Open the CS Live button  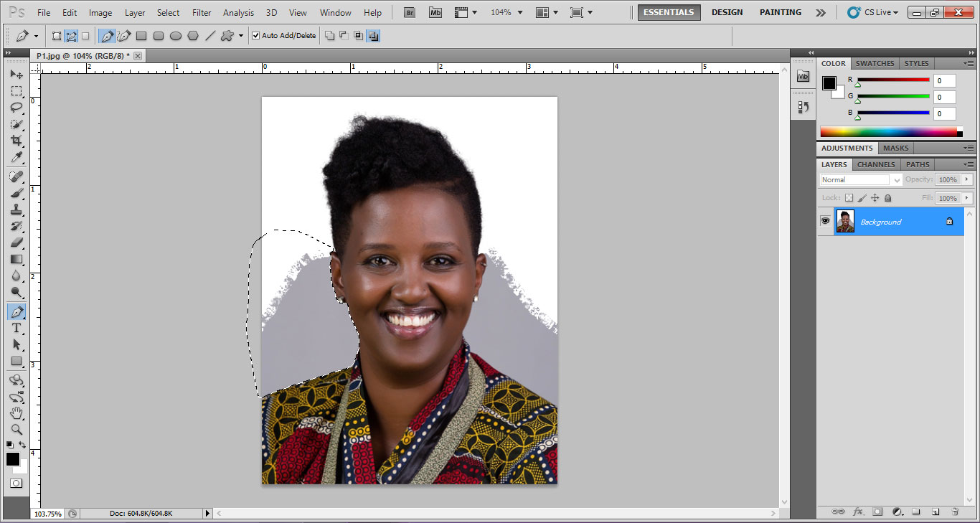pos(872,12)
